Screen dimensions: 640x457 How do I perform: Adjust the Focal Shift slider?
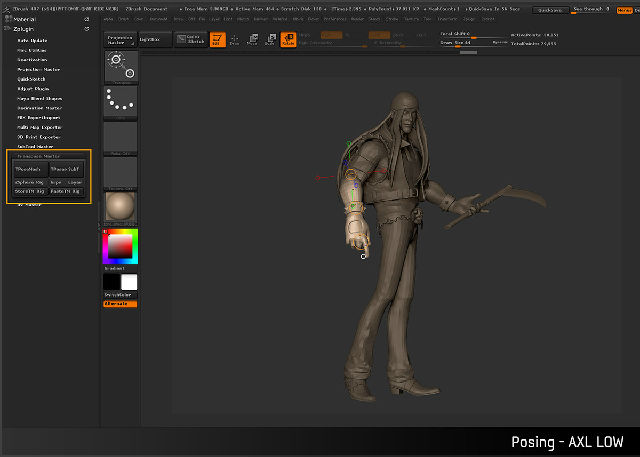point(473,35)
